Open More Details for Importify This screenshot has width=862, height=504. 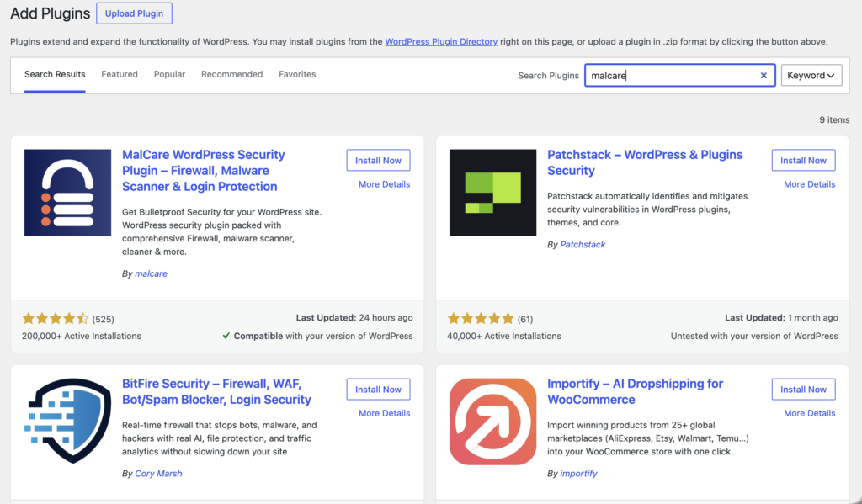point(809,413)
